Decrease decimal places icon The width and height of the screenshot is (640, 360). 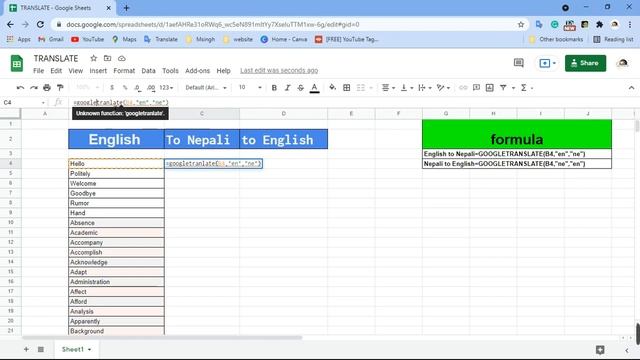tap(138, 88)
